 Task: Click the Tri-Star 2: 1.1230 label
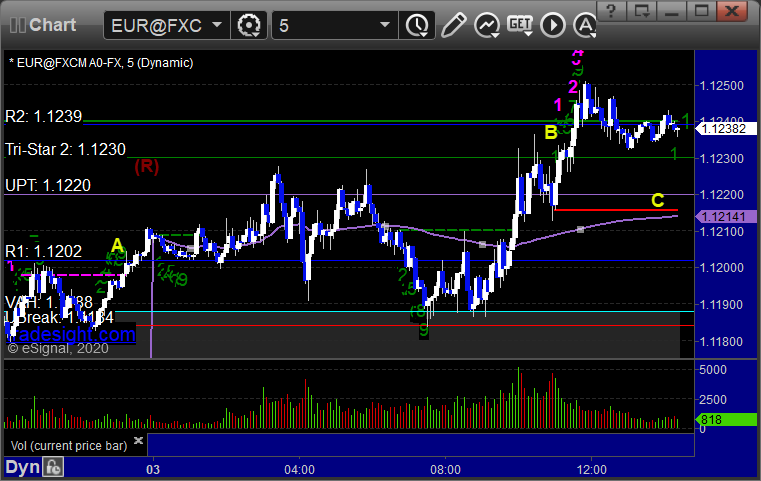click(66, 149)
